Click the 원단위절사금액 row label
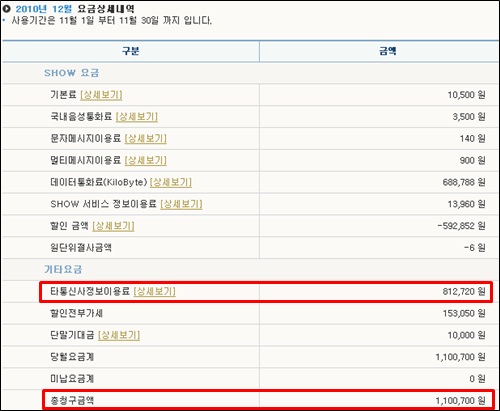The height and width of the screenshot is (411, 500). 81,248
